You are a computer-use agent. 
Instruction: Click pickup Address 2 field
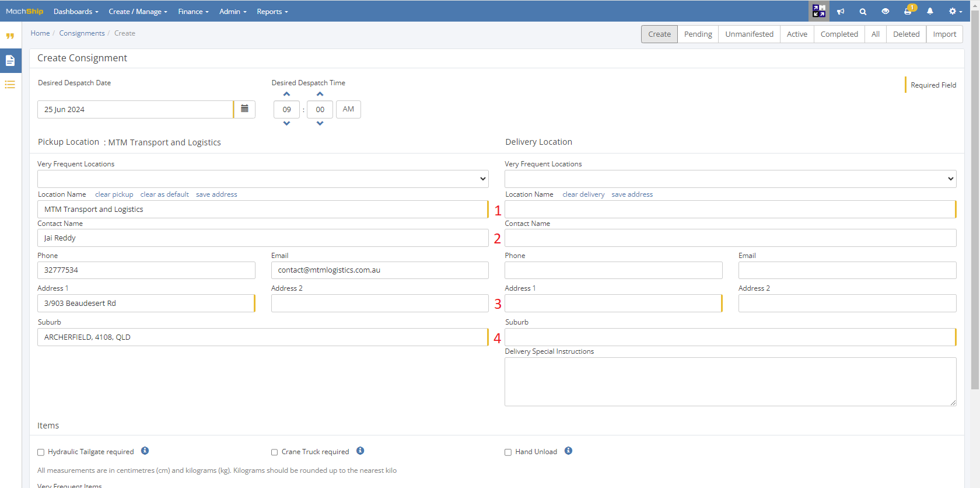coord(380,303)
